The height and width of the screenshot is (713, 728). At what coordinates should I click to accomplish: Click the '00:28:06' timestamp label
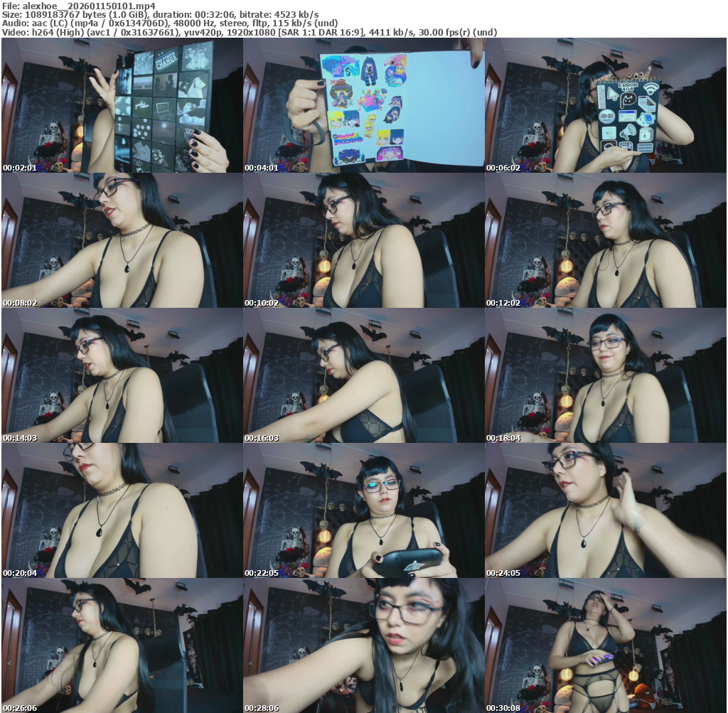pos(262,708)
